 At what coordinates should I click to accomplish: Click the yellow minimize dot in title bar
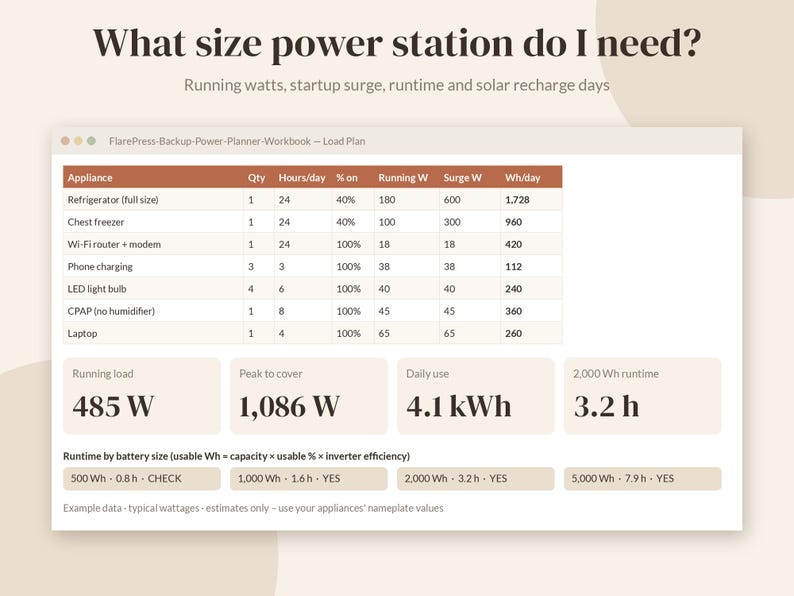point(78,141)
